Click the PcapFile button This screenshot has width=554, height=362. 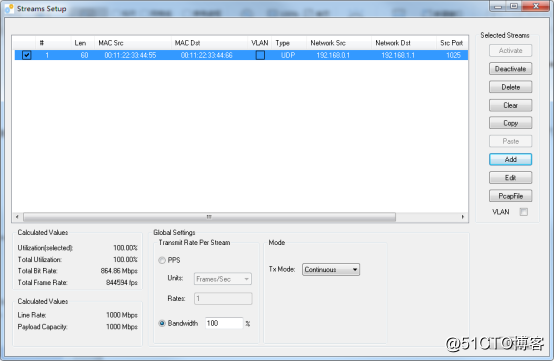(511, 196)
